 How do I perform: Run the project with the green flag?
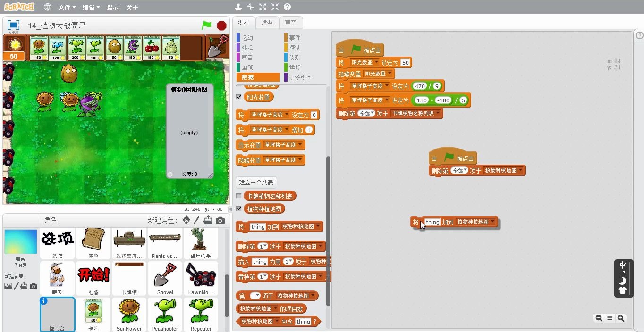tap(206, 26)
